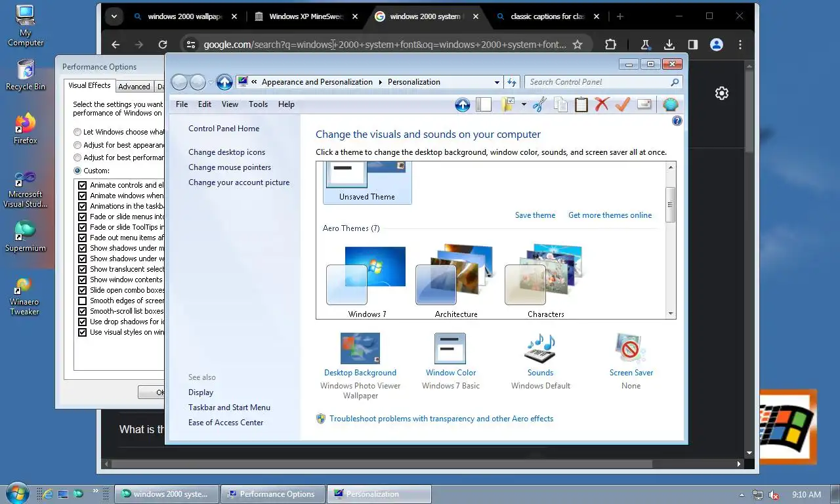Click 'Get more themes online' link
This screenshot has height=504, width=840.
point(610,215)
